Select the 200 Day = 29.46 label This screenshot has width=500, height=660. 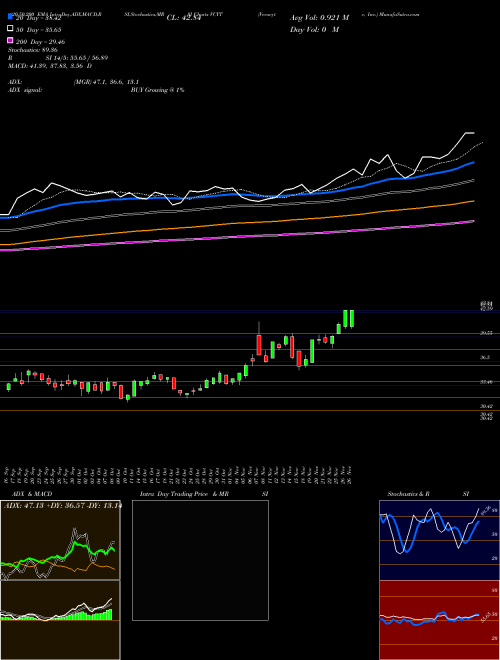coord(40,42)
